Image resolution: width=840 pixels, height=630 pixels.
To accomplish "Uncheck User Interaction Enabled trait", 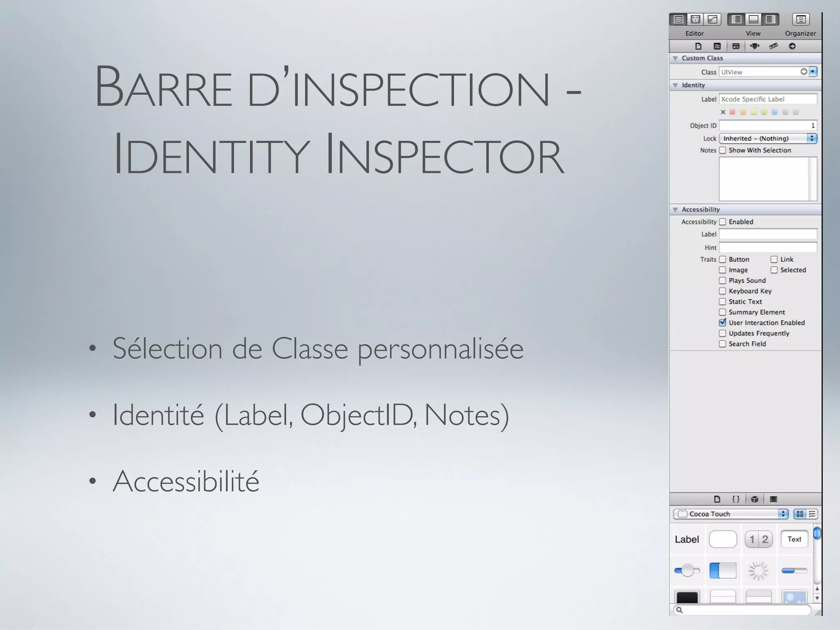I will tap(722, 323).
